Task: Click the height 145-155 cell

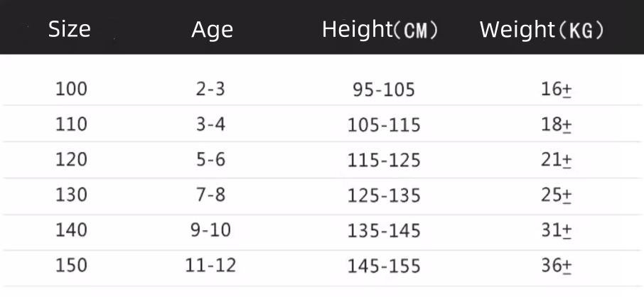Action: (384, 266)
